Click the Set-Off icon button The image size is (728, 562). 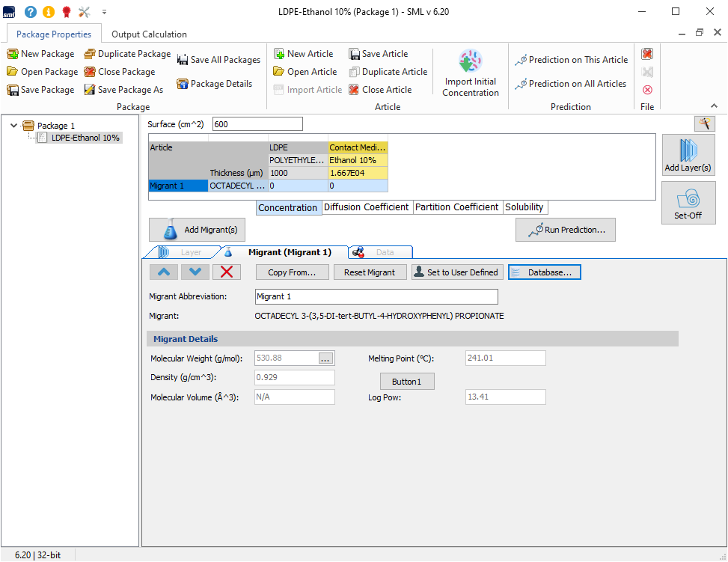(x=688, y=198)
